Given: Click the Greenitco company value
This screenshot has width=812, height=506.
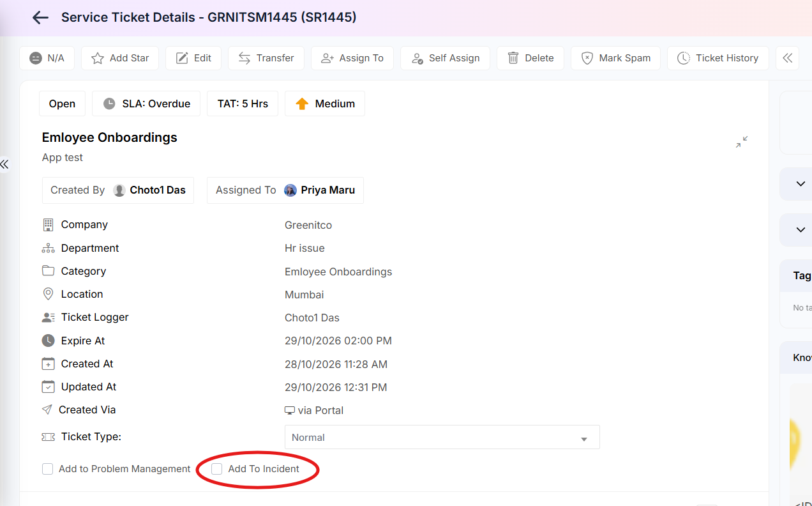Looking at the screenshot, I should pos(308,225).
